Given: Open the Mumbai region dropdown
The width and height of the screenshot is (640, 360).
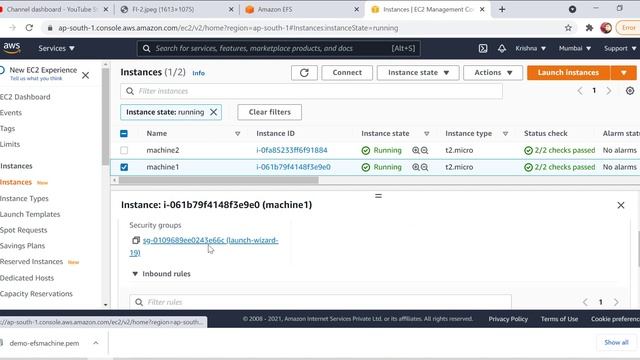Looking at the screenshot, I should tap(575, 48).
